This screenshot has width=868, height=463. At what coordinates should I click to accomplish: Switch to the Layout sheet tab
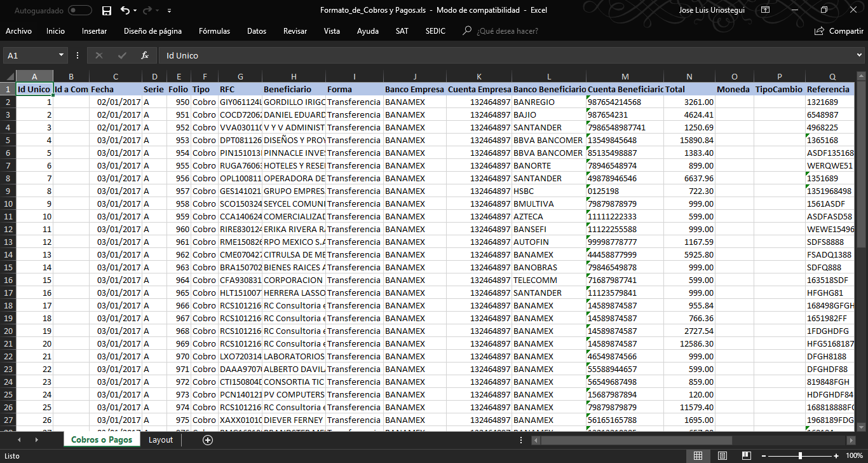point(160,439)
